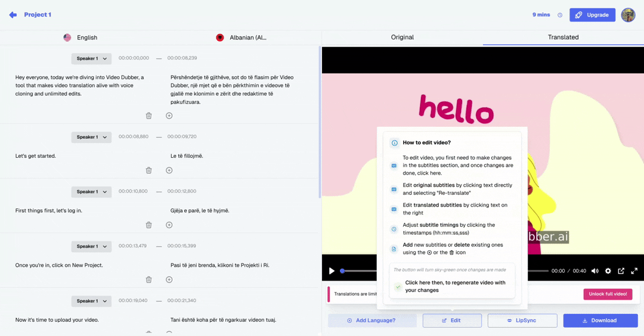Open Speaker 1 dropdown for 00:00:13,479 segment

(x=91, y=246)
